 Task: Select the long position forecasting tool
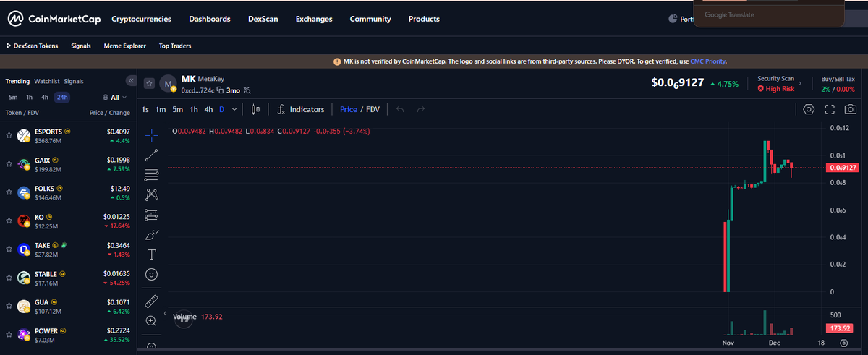[x=152, y=215]
